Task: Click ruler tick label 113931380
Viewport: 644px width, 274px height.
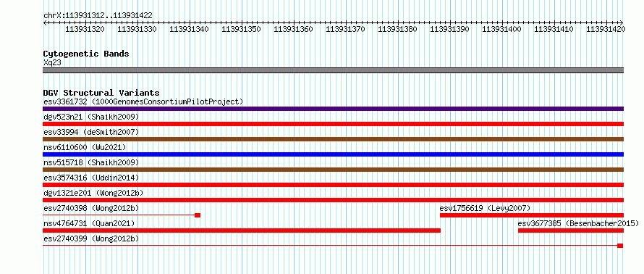Action: (x=397, y=29)
